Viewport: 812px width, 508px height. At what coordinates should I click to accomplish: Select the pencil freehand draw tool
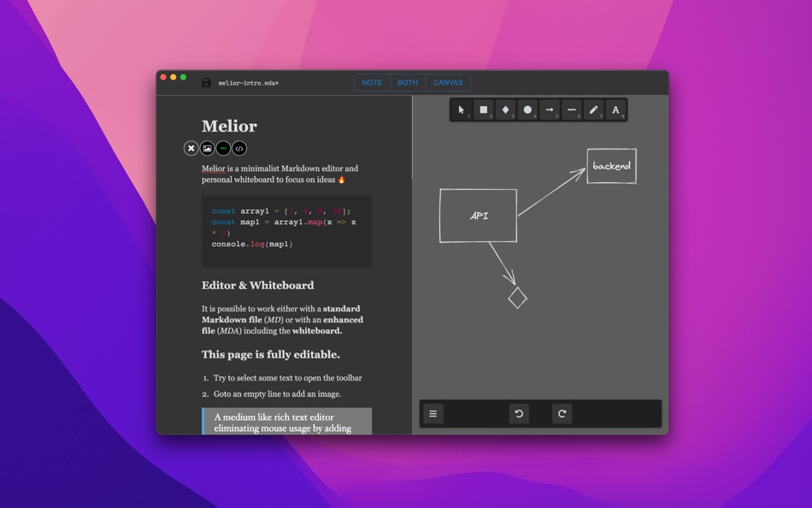coord(593,109)
